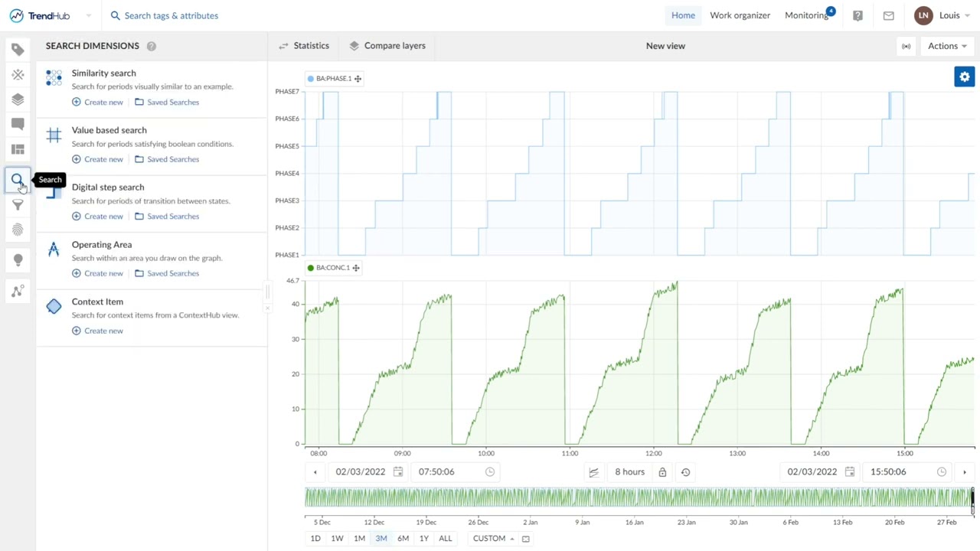Click the 8 hours duration field
Viewport: 980px width, 551px height.
click(630, 472)
